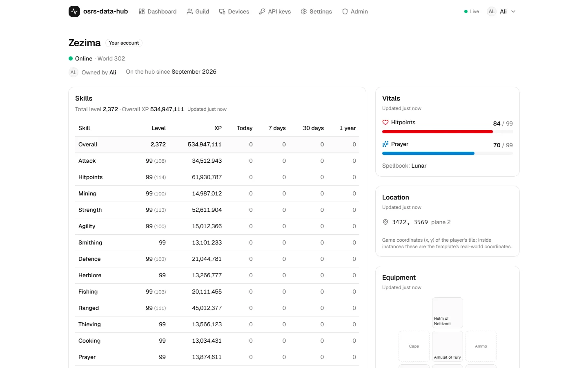The image size is (588, 368).
Task: Click the Overall skill row name
Action: coord(88,144)
